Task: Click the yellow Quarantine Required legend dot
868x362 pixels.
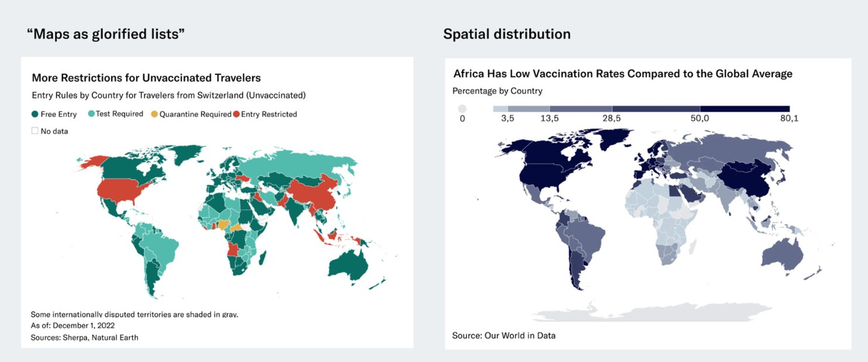Action: point(154,114)
